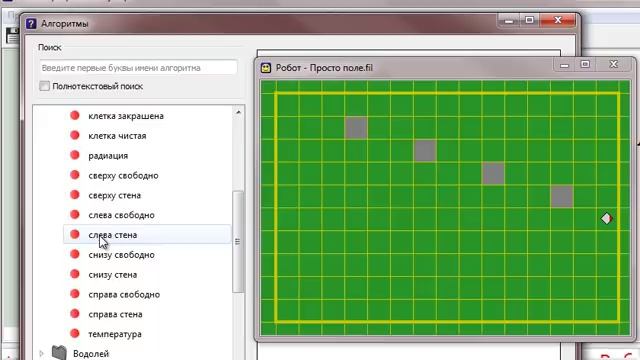Select слева свободно in the list

(121, 215)
